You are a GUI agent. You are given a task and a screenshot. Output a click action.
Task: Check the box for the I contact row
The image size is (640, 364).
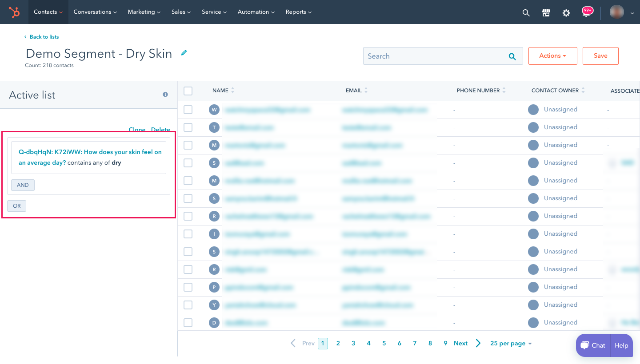(x=188, y=234)
